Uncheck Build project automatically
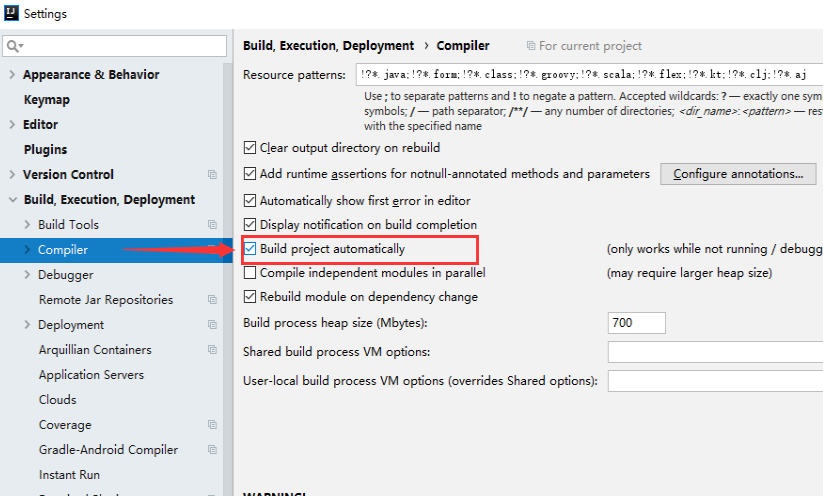 point(250,249)
